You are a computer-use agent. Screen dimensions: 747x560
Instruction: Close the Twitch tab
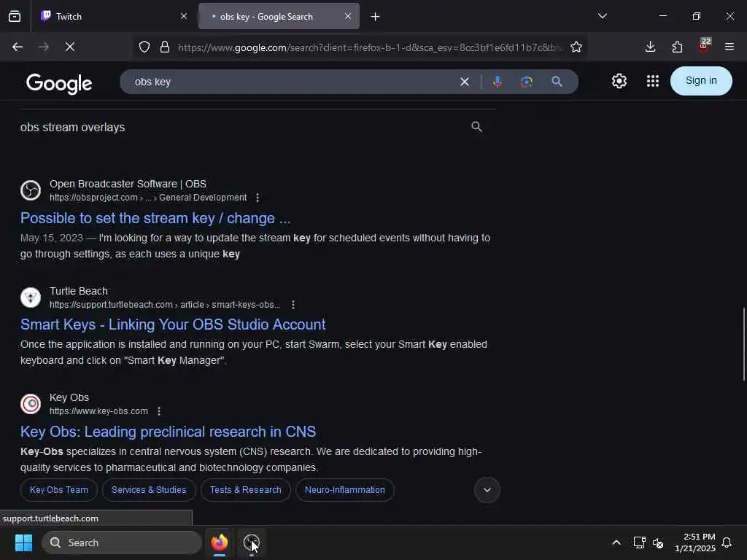(x=183, y=16)
